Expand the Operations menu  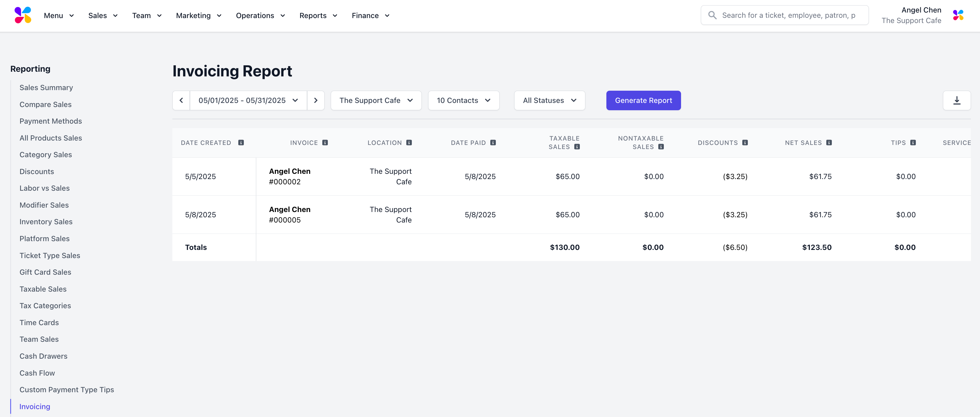(x=260, y=15)
